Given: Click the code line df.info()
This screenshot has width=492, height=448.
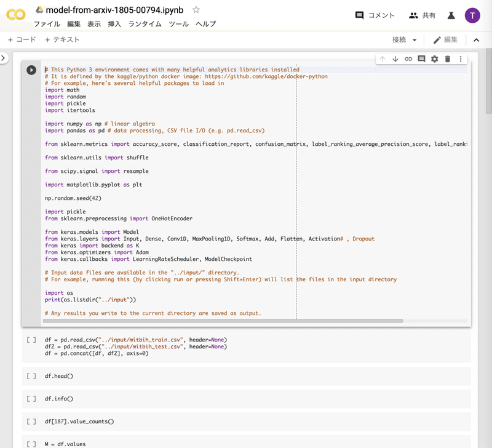Looking at the screenshot, I should [x=59, y=399].
